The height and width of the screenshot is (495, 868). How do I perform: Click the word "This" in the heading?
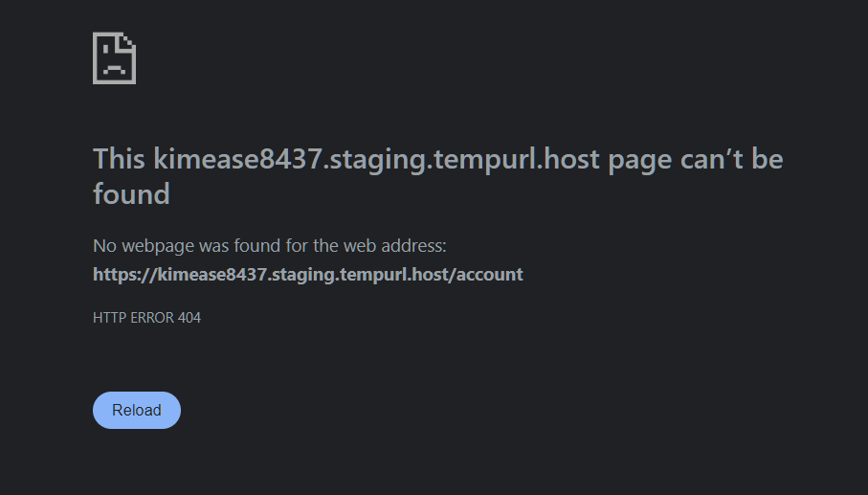[120, 159]
